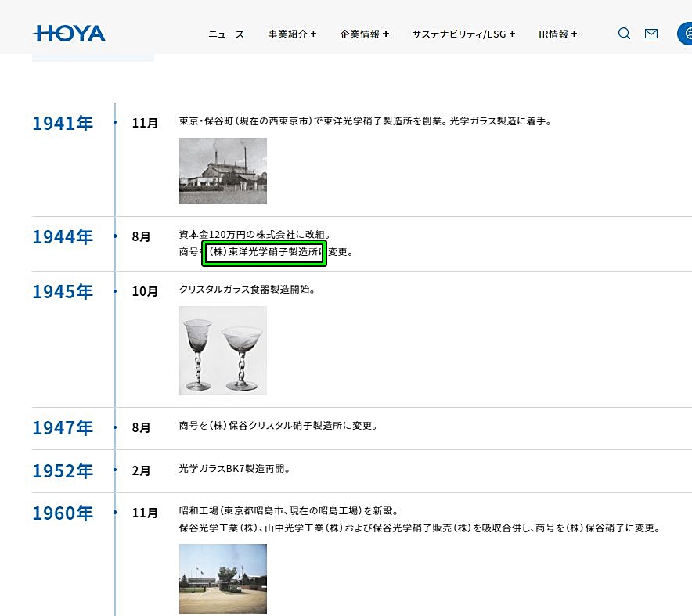Select the 1947年 year heading
Viewport: 692px width, 616px height.
63,427
